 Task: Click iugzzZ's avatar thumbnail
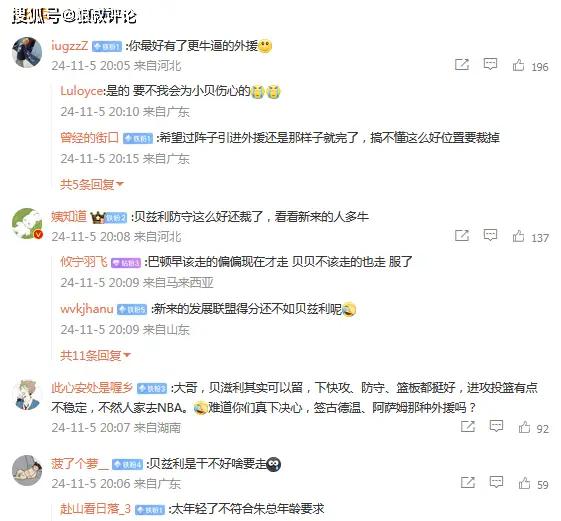coord(28,52)
